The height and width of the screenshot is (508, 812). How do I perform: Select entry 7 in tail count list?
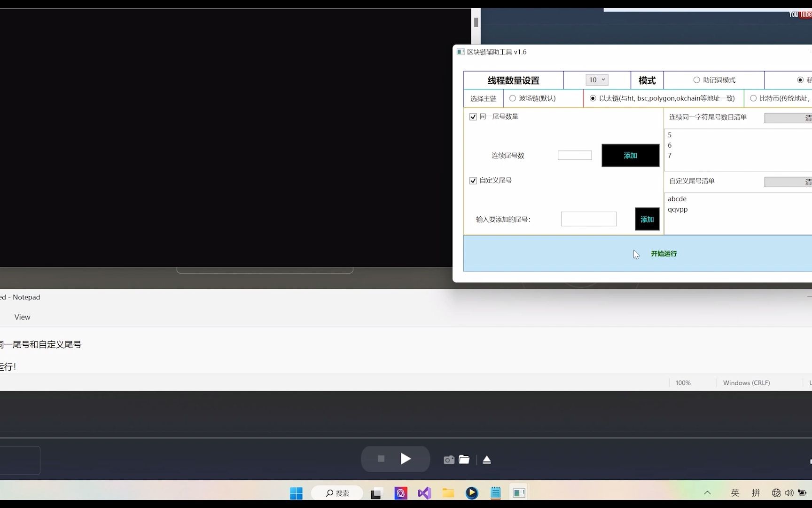pos(670,156)
